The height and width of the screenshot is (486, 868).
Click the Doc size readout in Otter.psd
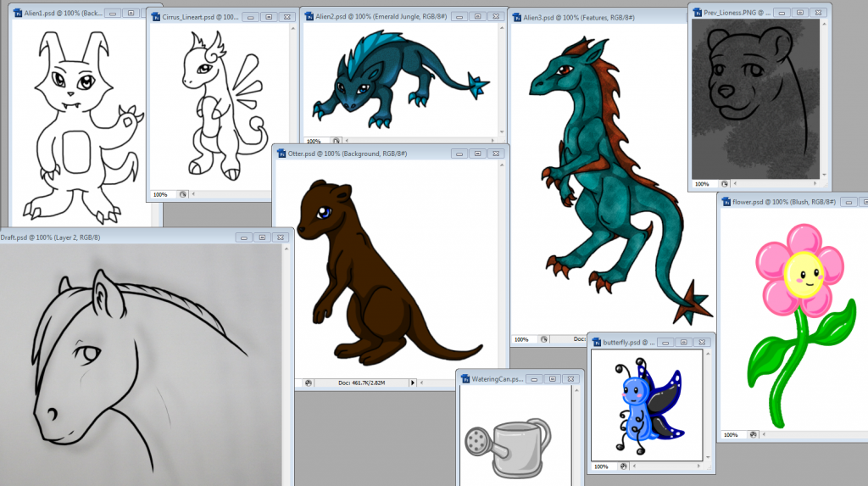361,383
